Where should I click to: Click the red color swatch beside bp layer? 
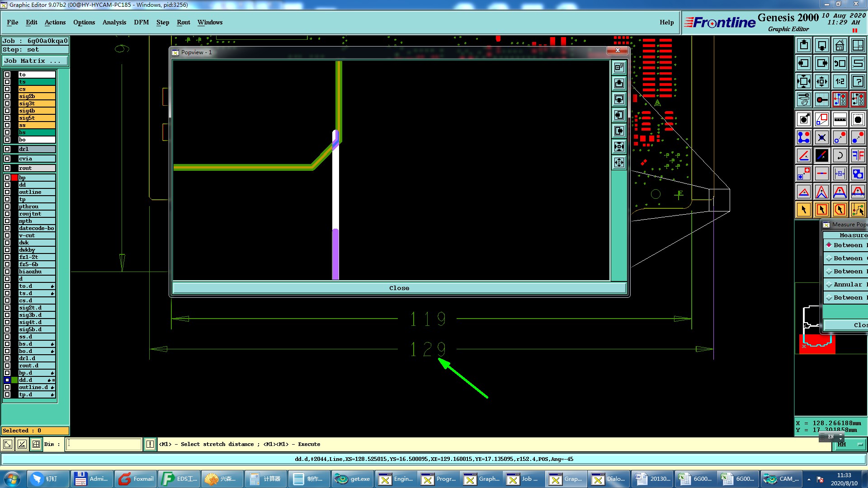[x=14, y=178]
